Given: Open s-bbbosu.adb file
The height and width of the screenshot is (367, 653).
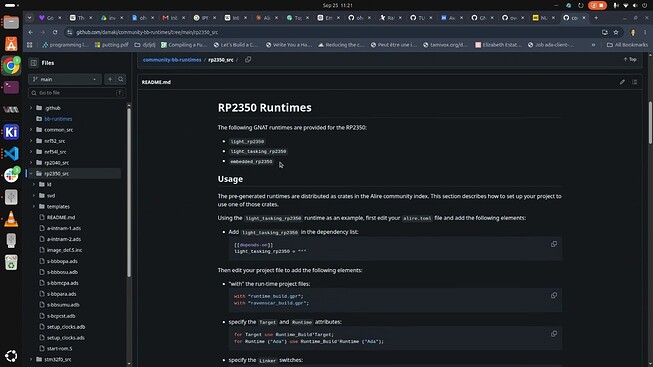Looking at the screenshot, I should pos(62,272).
